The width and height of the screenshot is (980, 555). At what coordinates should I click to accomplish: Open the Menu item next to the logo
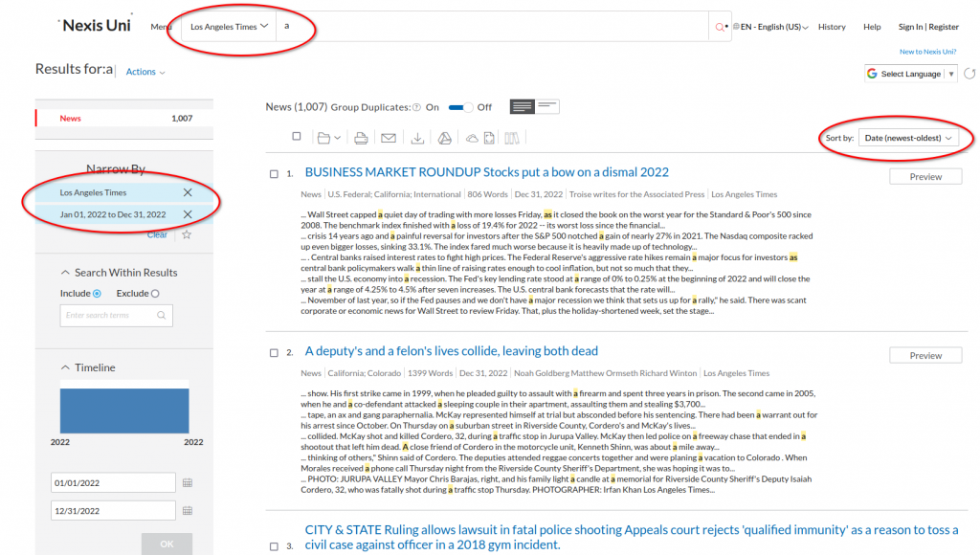pyautogui.click(x=160, y=27)
